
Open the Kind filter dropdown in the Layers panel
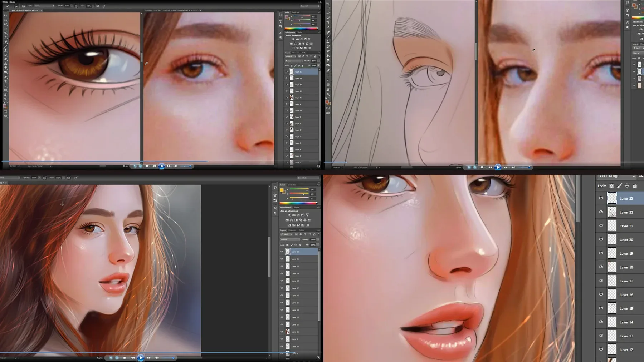[291, 56]
